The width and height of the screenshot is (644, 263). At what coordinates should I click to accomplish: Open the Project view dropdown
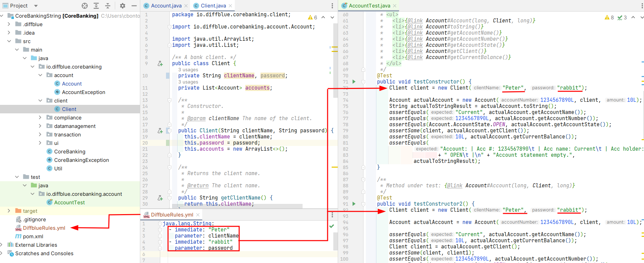click(x=36, y=6)
